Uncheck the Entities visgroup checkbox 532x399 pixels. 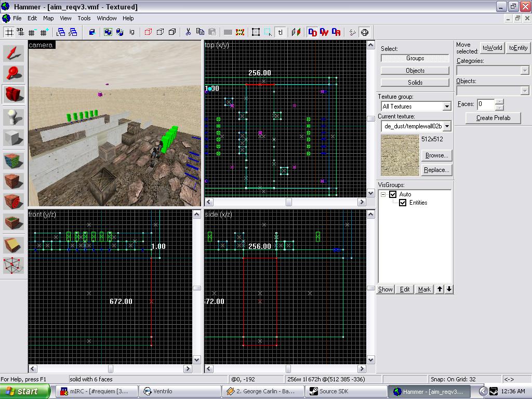[x=403, y=203]
